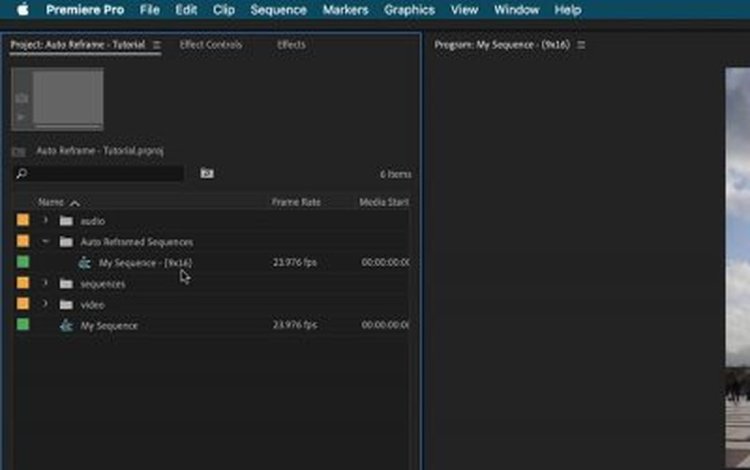The width and height of the screenshot is (750, 470).
Task: Click orange label swatch for sequences bin
Action: (x=22, y=283)
